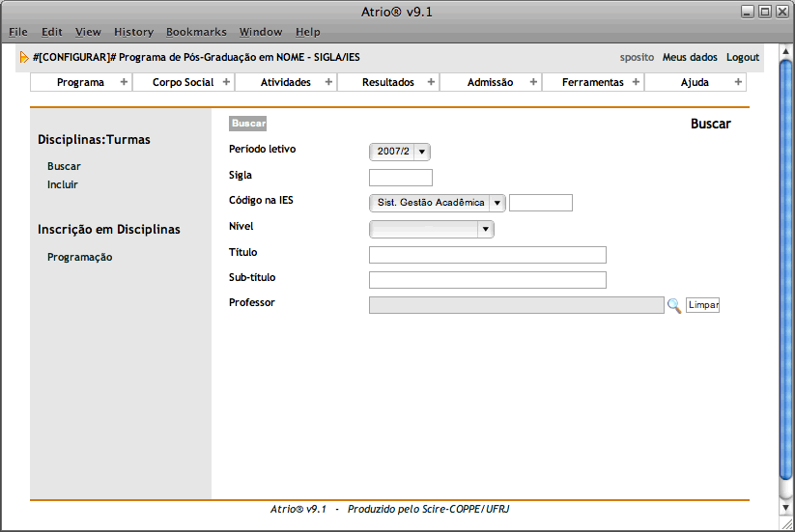Screen dimensions: 795x532
Task: Click the Logout link
Action: point(743,57)
